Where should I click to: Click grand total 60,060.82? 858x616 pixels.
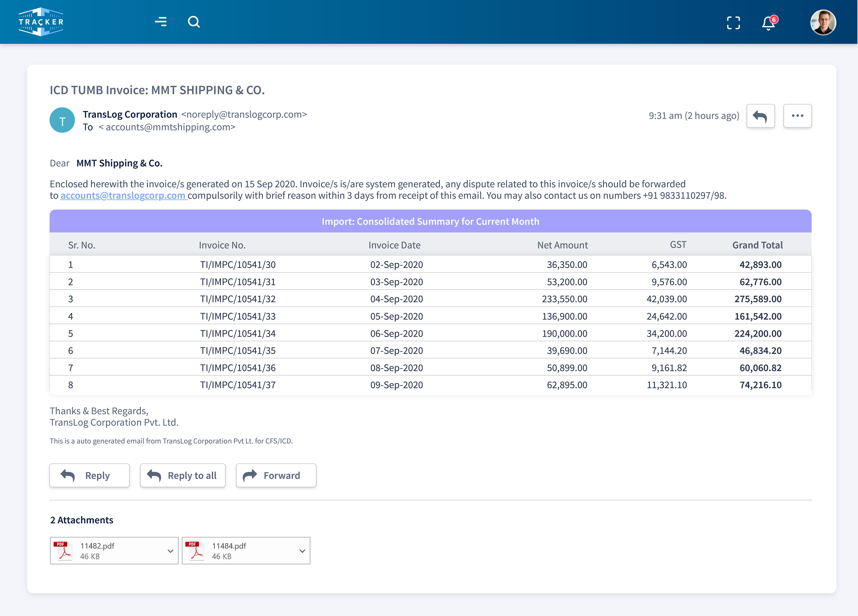click(760, 368)
